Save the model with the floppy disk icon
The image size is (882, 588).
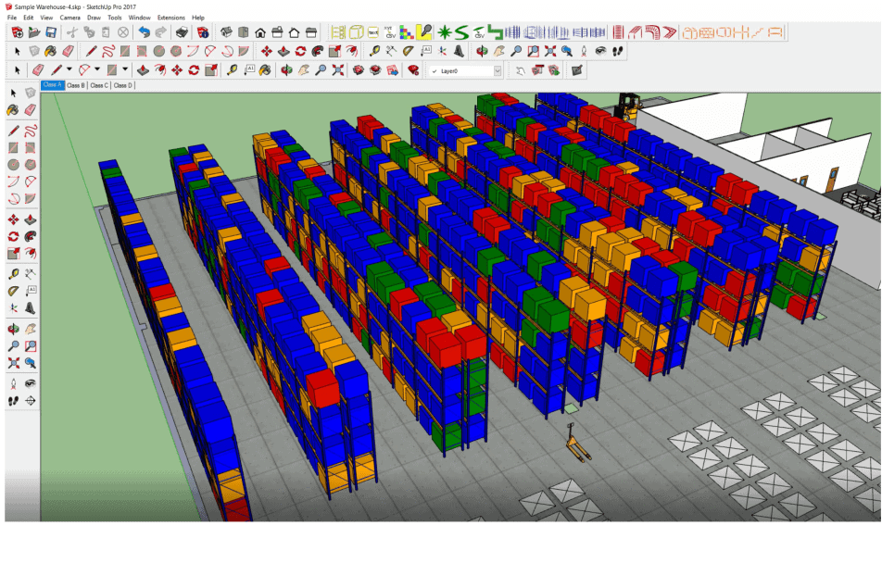51,32
